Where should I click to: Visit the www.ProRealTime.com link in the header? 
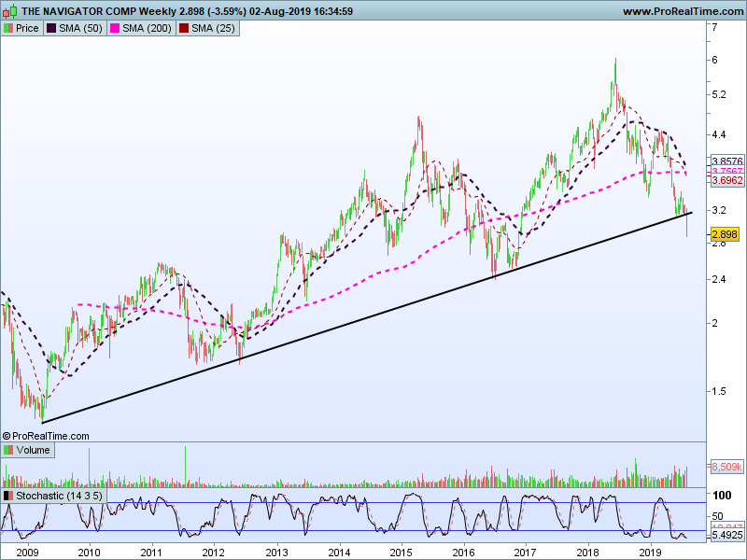(683, 11)
